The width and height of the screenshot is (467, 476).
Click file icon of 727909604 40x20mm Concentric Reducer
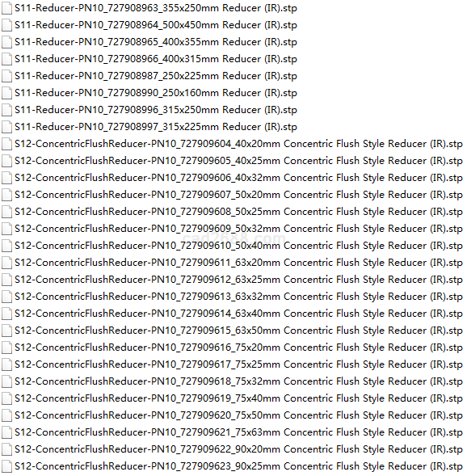tap(6, 144)
